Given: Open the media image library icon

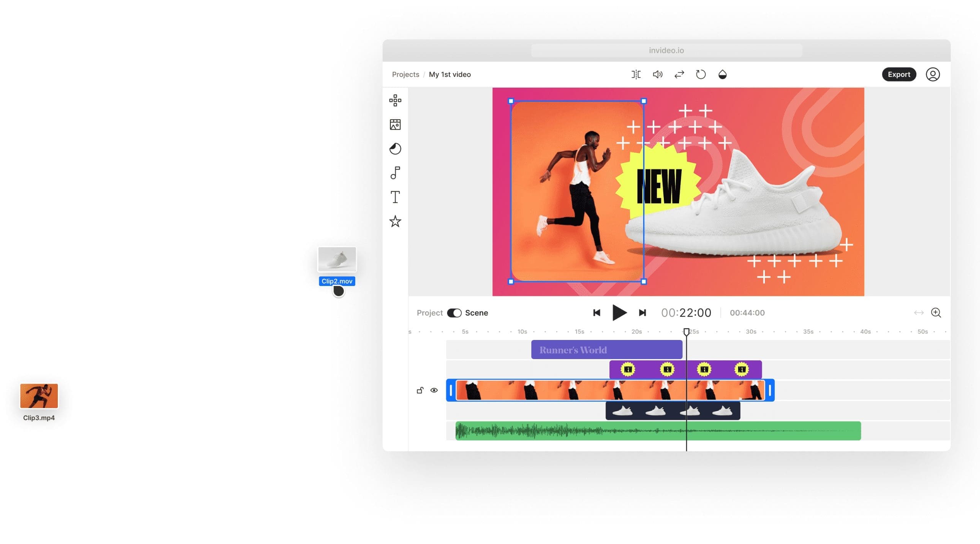Looking at the screenshot, I should pos(395,124).
